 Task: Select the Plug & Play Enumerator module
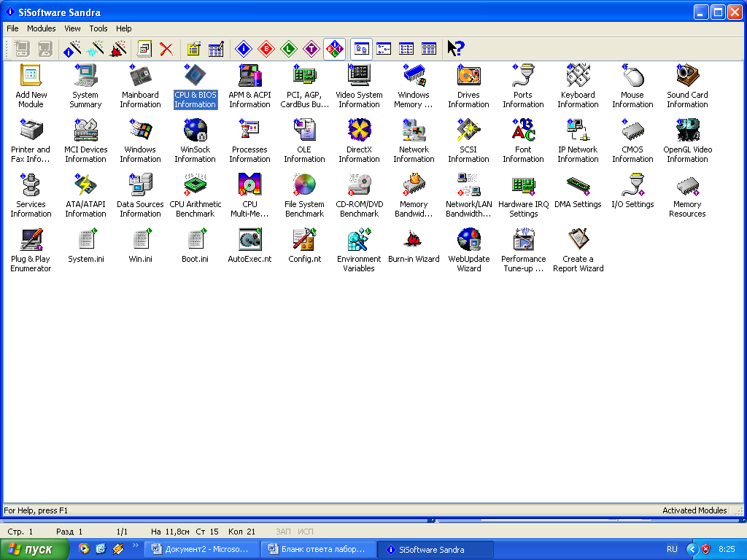31,251
